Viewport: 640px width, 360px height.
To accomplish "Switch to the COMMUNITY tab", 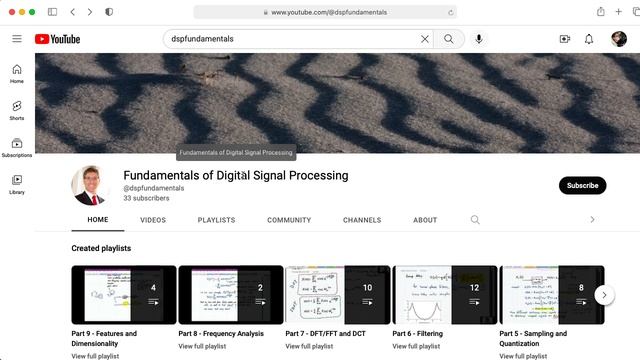I will (289, 220).
